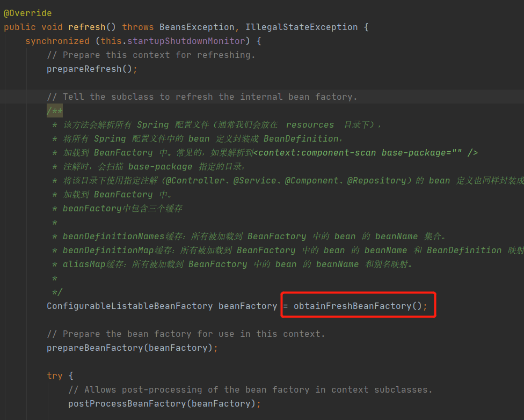Click the word resources in the comment
This screenshot has width=524, height=420.
pos(310,125)
